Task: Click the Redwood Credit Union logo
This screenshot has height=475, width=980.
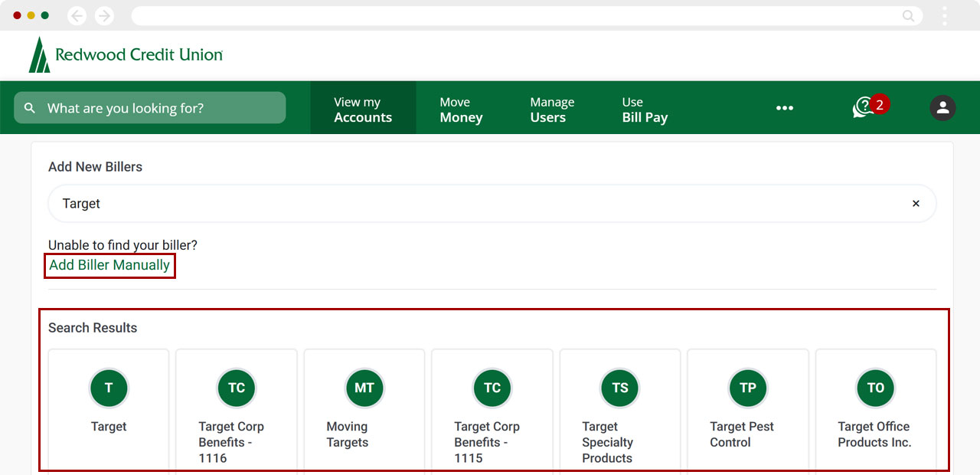Action: pos(126,55)
